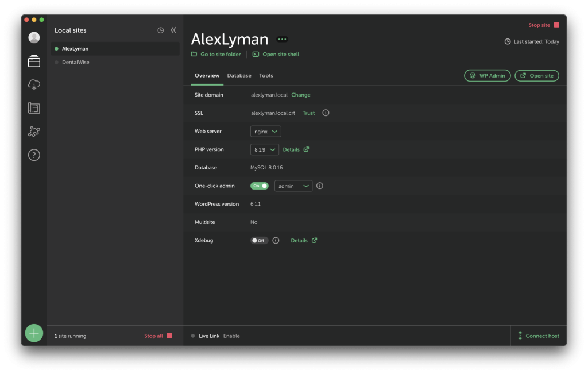Click Change link for site domain
Image resolution: width=588 pixels, height=374 pixels.
point(301,95)
